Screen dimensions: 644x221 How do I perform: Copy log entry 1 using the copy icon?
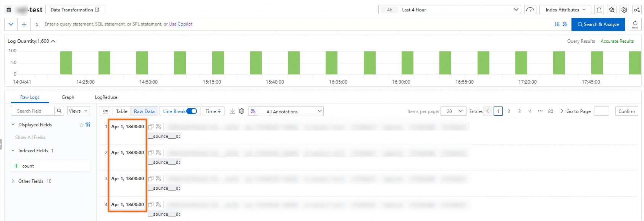151,127
